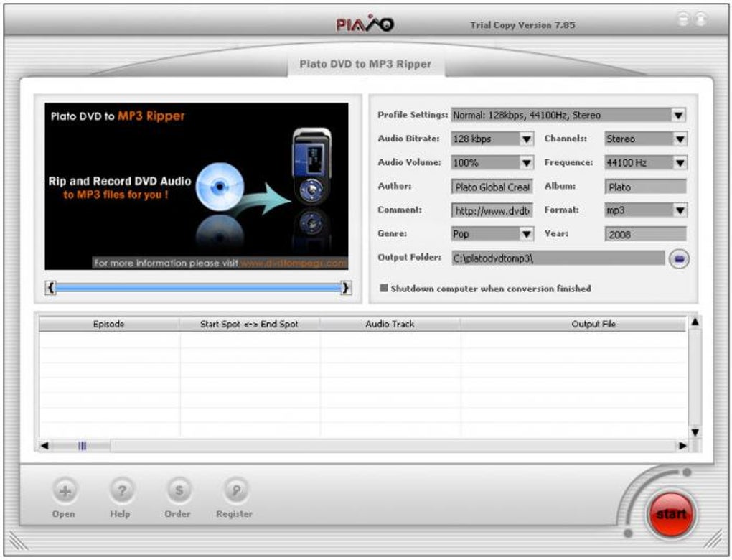Screen dimensions: 732x560
Task: Expand the Profile Settings dropdown
Action: click(678, 115)
